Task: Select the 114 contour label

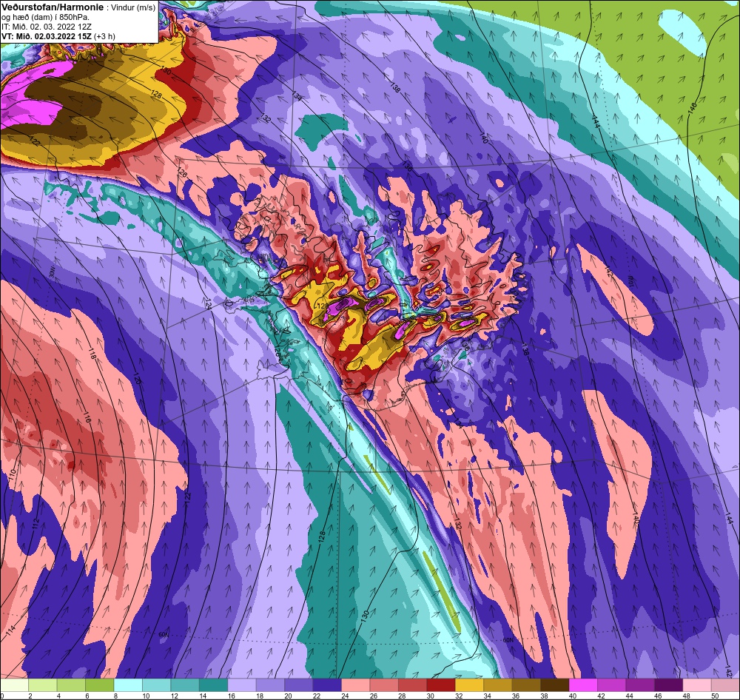Action: coord(11,632)
